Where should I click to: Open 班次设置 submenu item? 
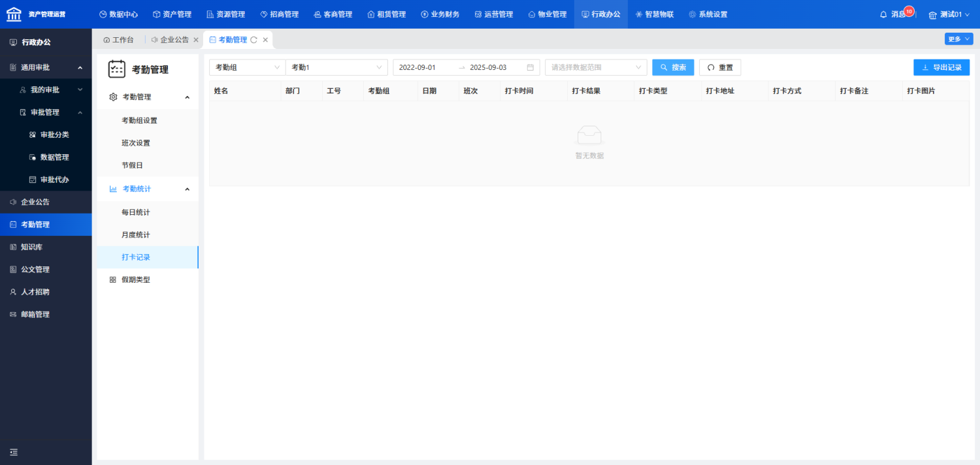[148, 143]
